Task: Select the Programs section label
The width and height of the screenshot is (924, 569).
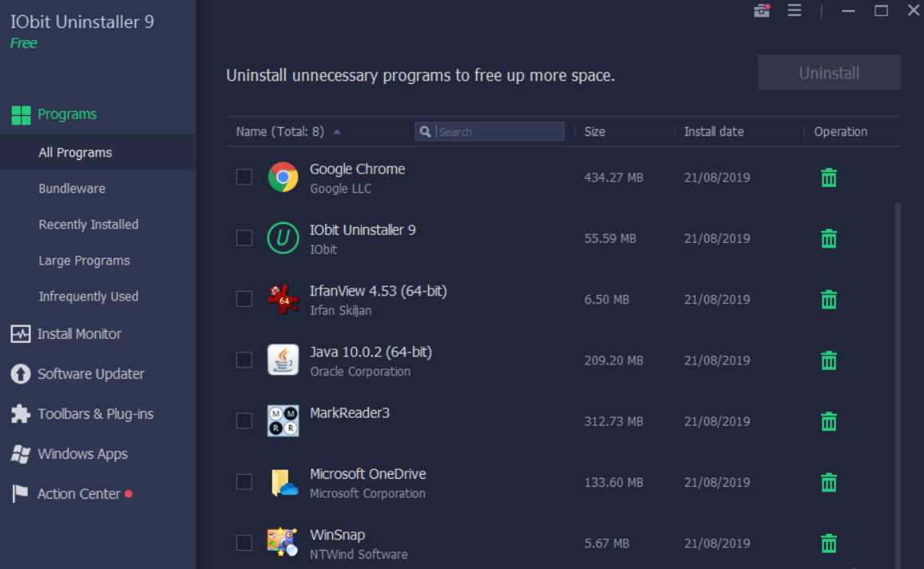Action: pos(67,114)
